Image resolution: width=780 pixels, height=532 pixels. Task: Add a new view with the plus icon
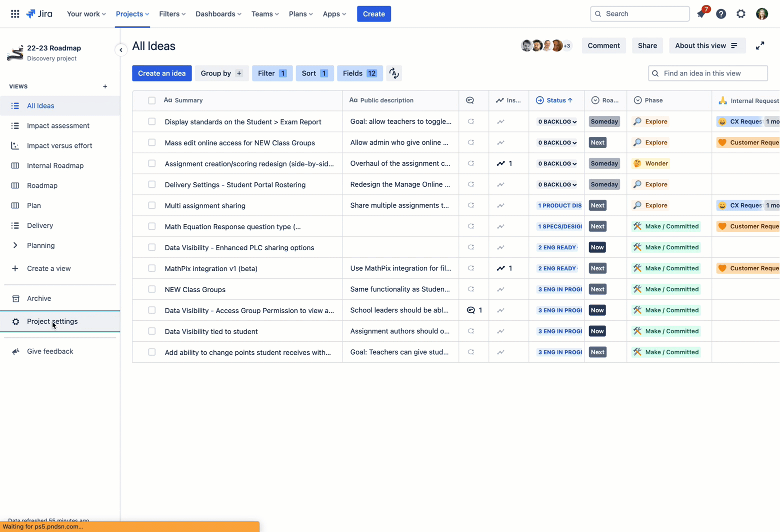pos(105,86)
